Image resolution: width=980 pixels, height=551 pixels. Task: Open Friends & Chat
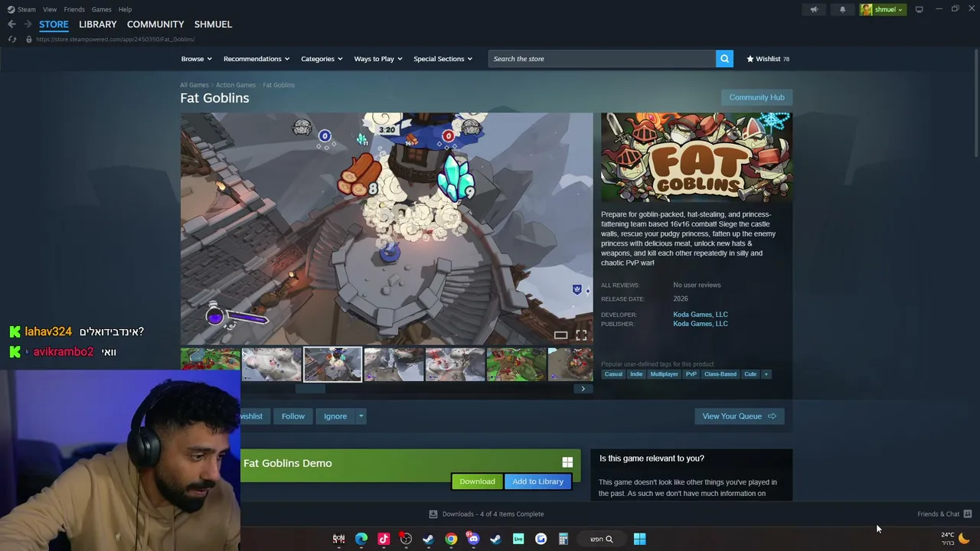click(945, 514)
